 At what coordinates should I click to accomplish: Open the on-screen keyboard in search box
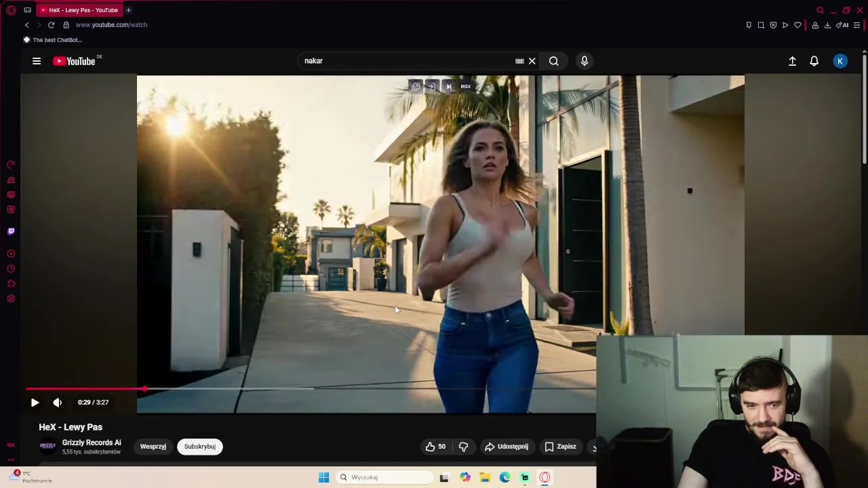(x=519, y=61)
